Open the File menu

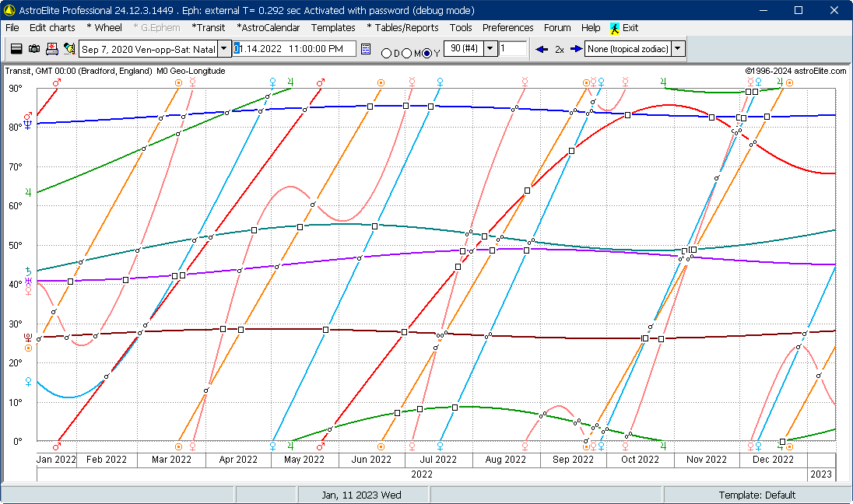[x=12, y=28]
